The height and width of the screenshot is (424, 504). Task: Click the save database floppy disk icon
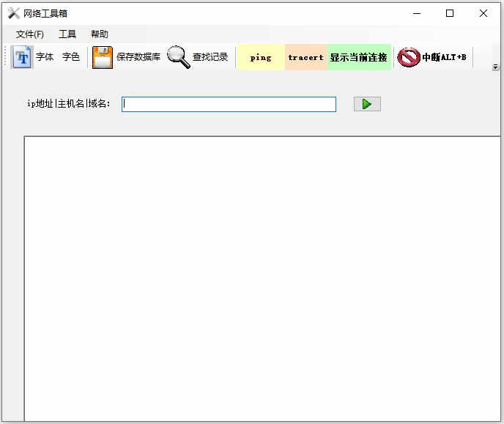coord(103,58)
